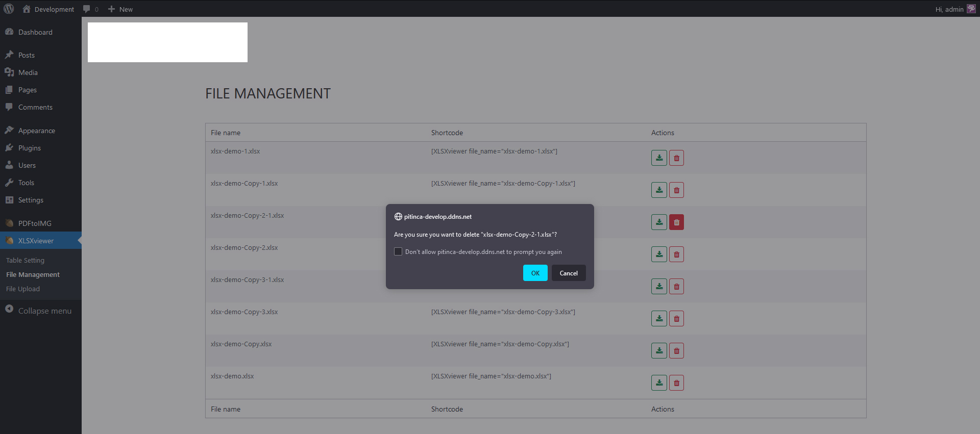Image resolution: width=980 pixels, height=434 pixels.
Task: Click New in the admin bar
Action: click(x=120, y=9)
